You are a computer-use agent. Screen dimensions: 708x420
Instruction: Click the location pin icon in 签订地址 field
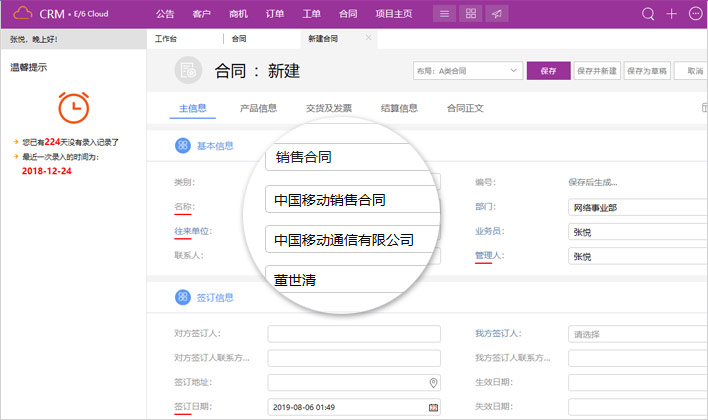coord(433,383)
